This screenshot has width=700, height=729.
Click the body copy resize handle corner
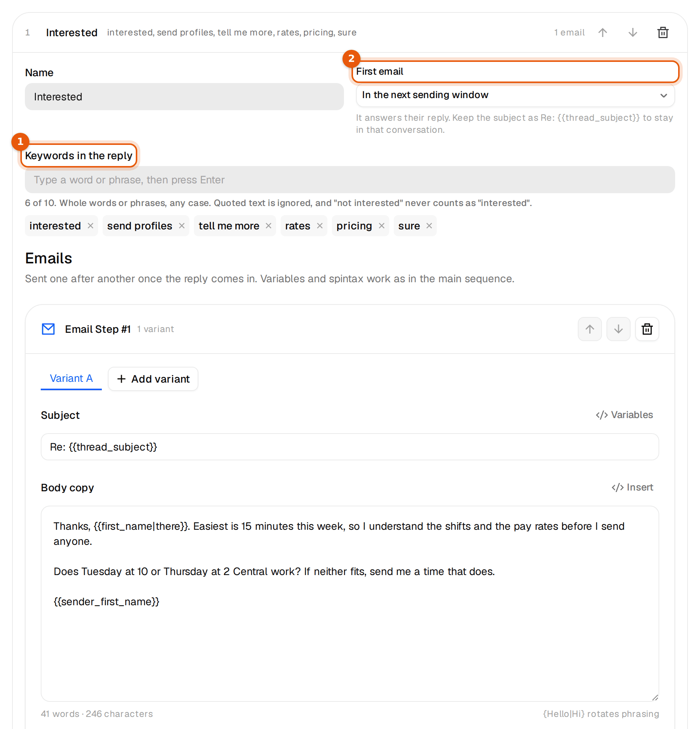click(655, 698)
